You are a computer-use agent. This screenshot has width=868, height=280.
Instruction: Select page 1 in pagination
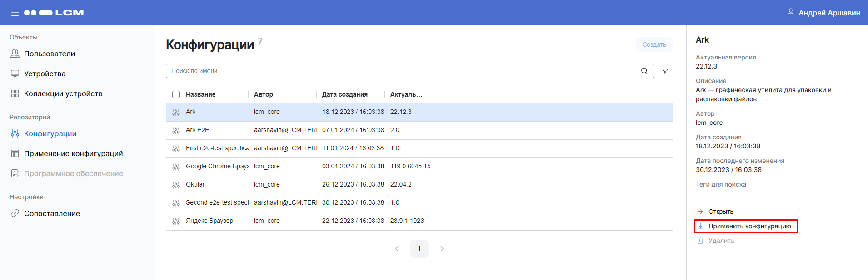tap(419, 249)
